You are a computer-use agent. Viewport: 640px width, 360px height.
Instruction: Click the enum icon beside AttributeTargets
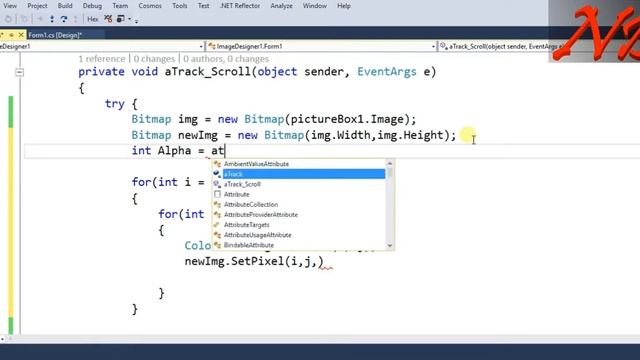(217, 225)
